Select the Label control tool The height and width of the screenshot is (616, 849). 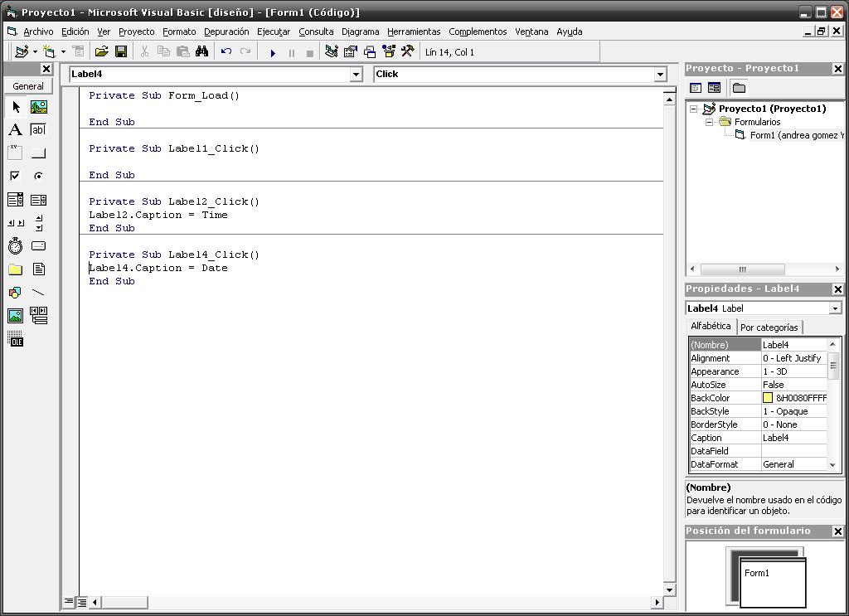point(14,129)
